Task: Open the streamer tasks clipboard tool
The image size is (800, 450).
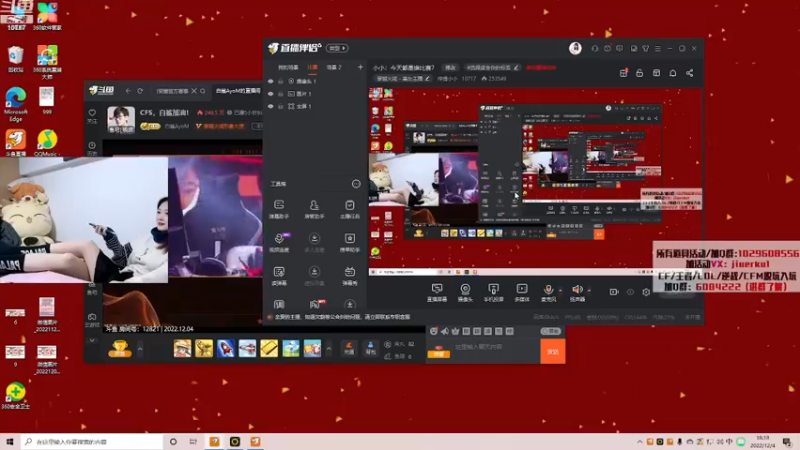Action: click(349, 209)
